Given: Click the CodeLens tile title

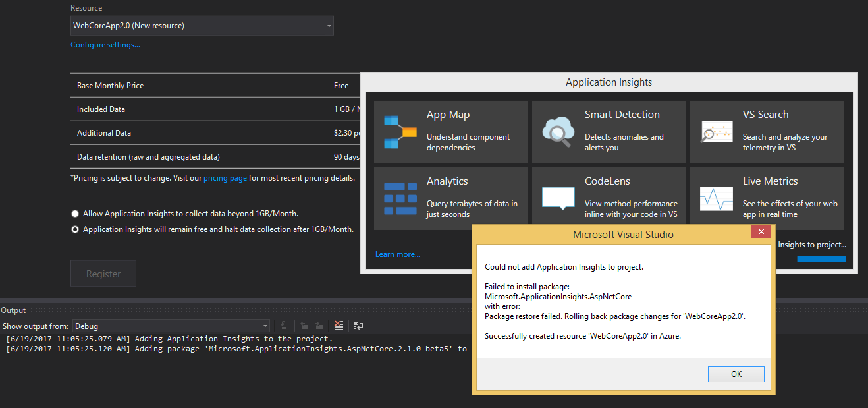Looking at the screenshot, I should coord(607,181).
